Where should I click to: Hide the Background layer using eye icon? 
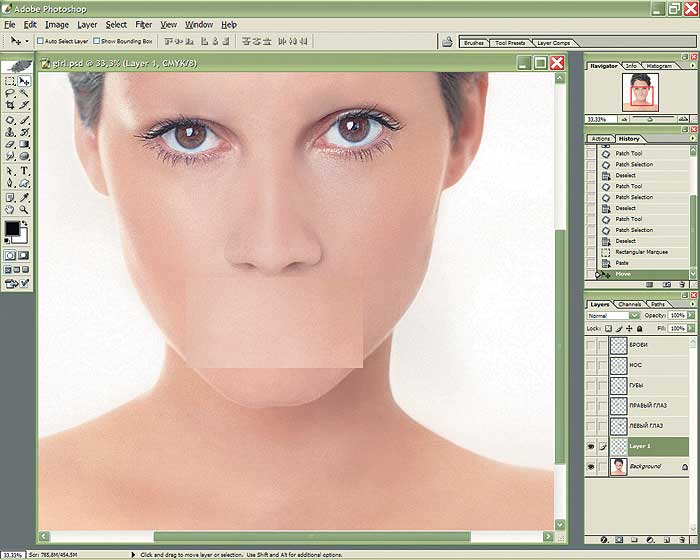591,467
